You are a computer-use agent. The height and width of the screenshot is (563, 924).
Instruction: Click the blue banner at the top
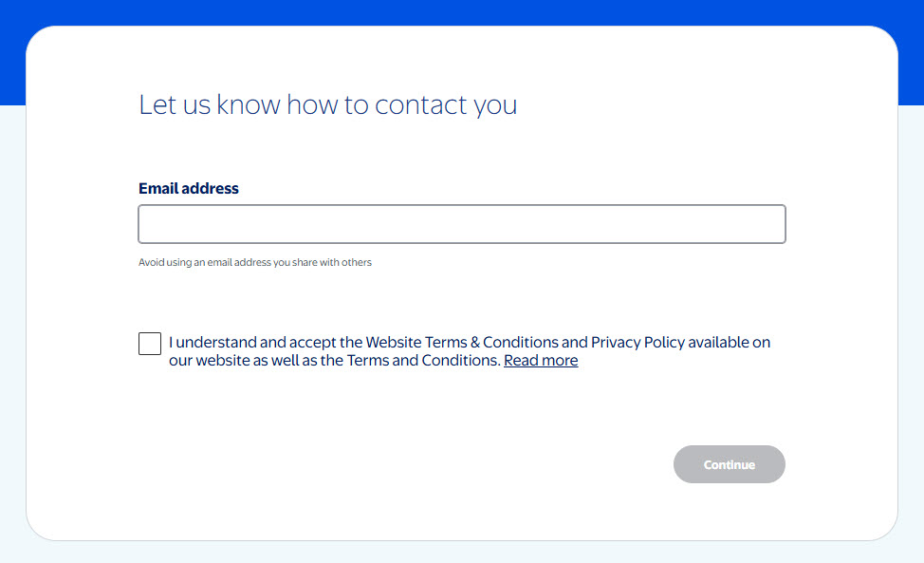click(461, 11)
